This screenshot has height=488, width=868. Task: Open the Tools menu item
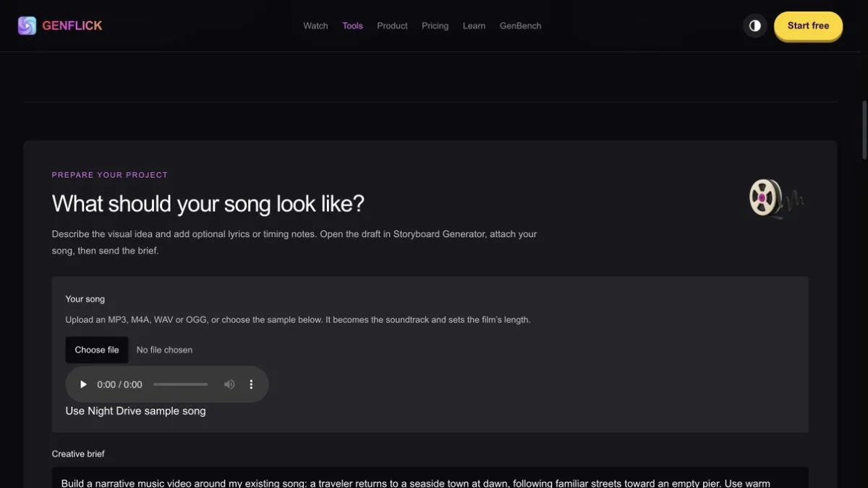[x=352, y=26]
